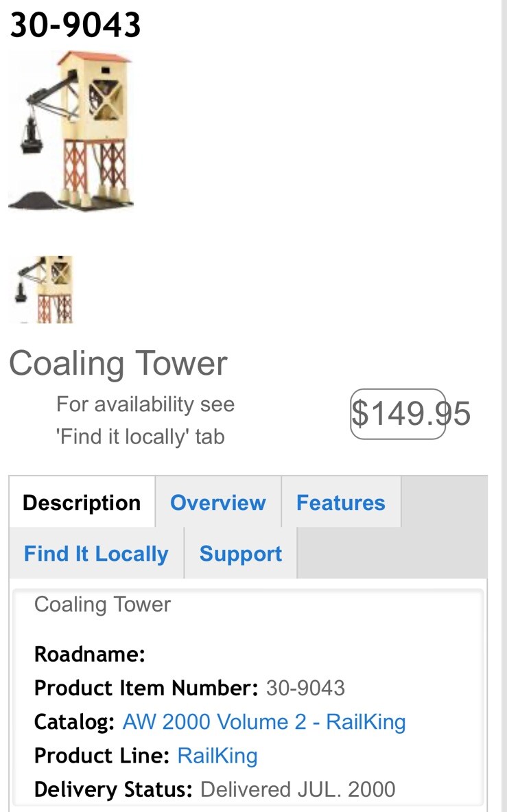Click the Product Item Number value 30-9043

[305, 688]
